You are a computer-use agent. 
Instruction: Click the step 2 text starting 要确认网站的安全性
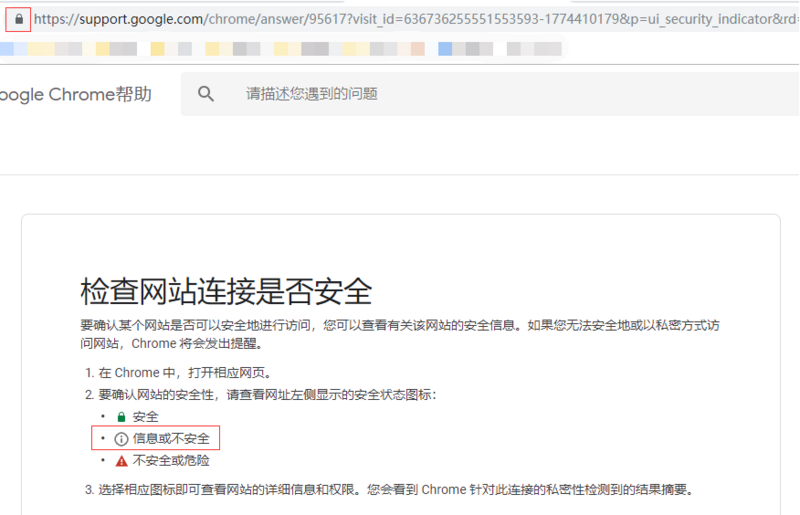(x=268, y=395)
